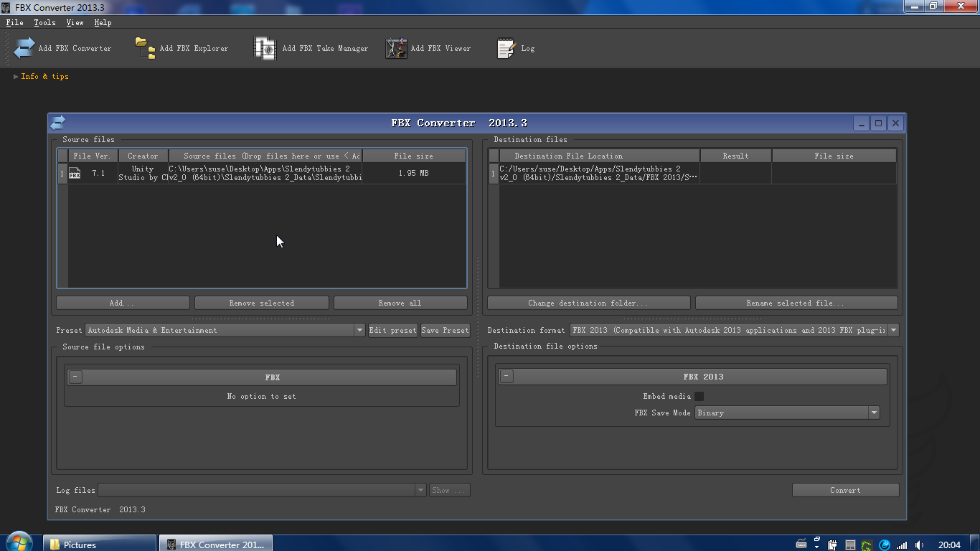980x551 pixels.
Task: Click the 20:04 system clock
Action: pos(949,545)
